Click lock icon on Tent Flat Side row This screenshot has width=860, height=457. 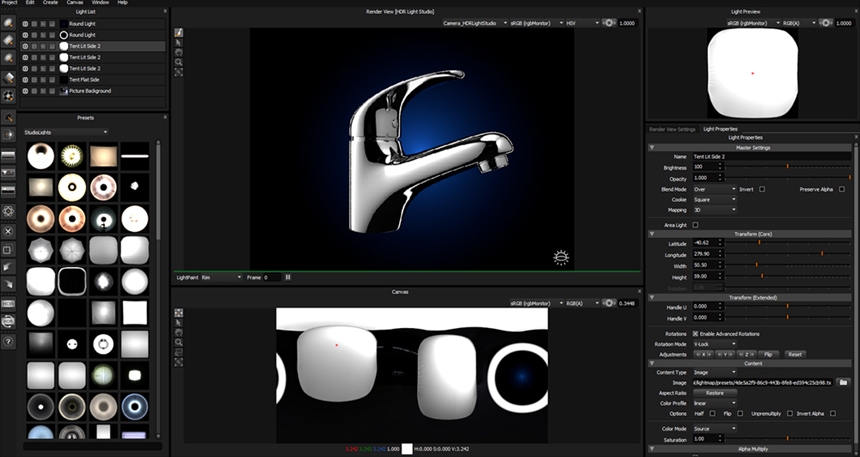tap(52, 80)
